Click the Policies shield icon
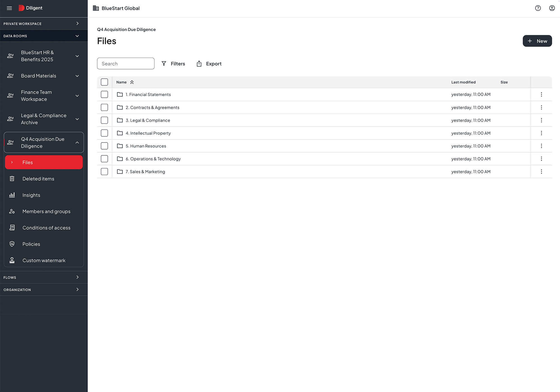The width and height of the screenshot is (560, 392). [x=12, y=244]
